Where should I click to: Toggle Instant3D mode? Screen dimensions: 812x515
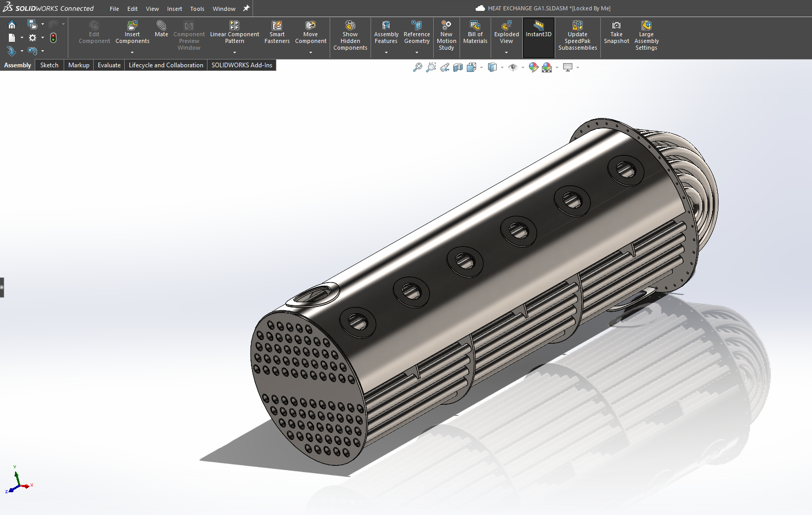coord(539,37)
